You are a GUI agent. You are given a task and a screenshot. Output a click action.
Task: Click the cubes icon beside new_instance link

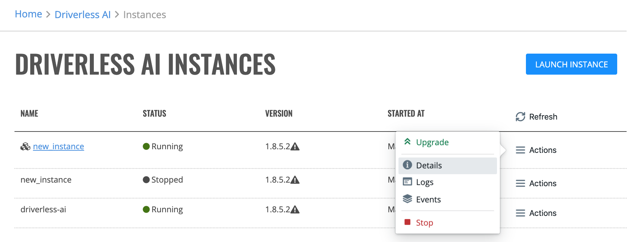[25, 146]
